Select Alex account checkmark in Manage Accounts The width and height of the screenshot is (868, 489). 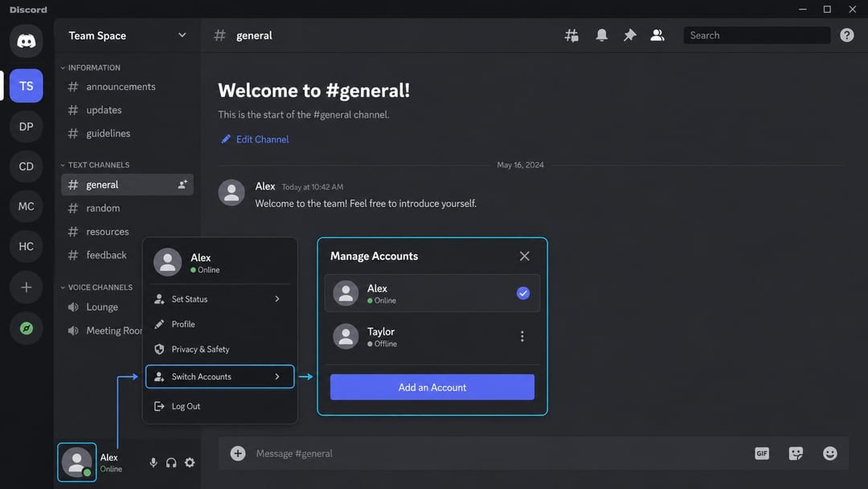point(523,293)
